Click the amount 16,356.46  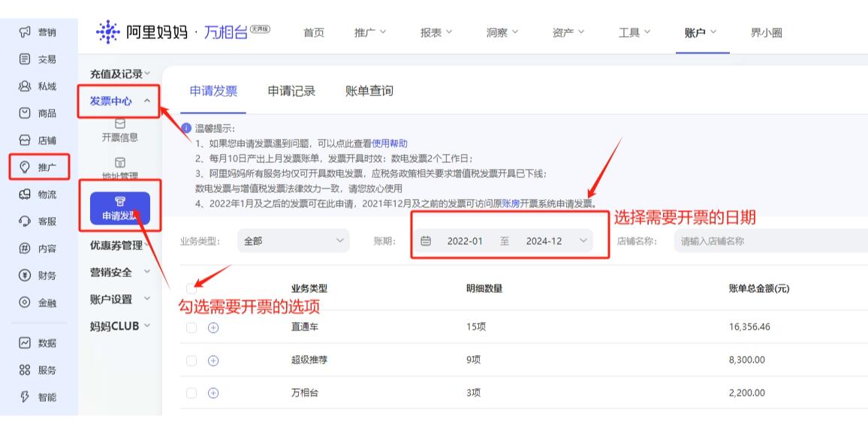(749, 327)
